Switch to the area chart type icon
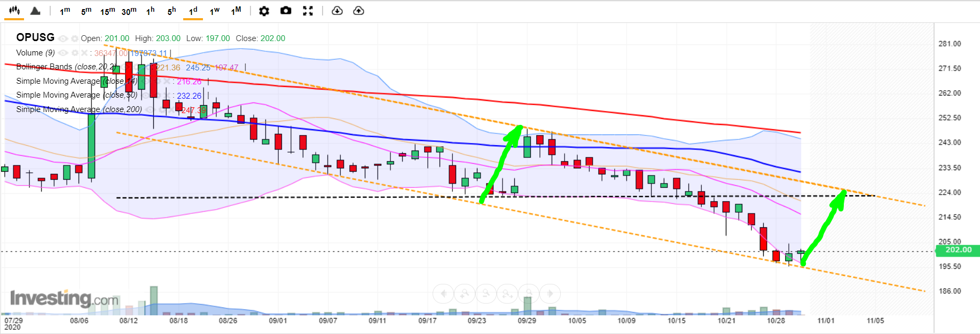 35,11
